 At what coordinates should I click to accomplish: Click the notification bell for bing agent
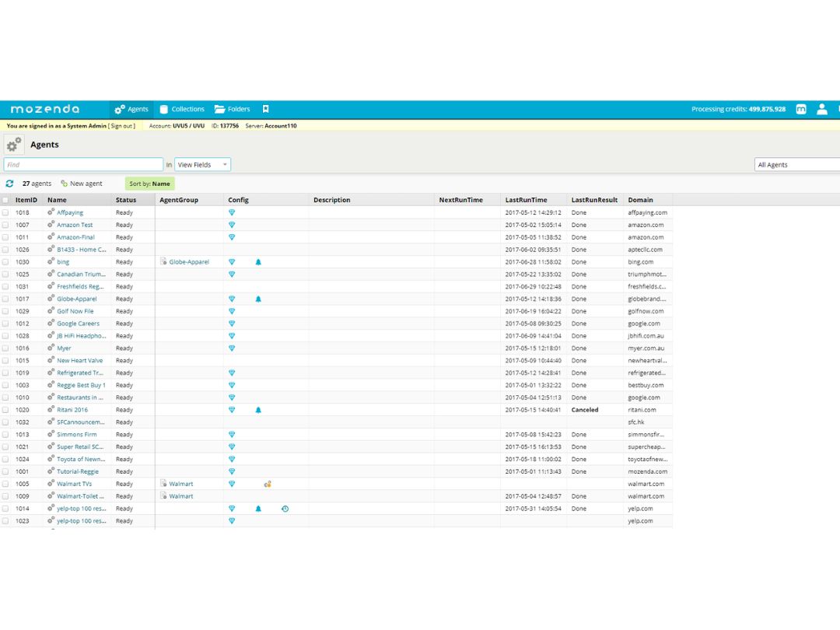(x=258, y=262)
